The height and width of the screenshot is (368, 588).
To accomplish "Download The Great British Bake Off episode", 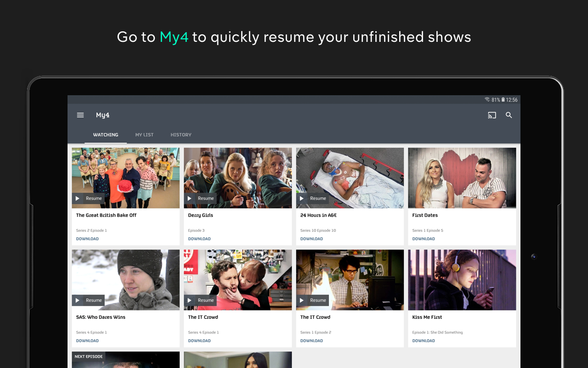I will pyautogui.click(x=87, y=239).
